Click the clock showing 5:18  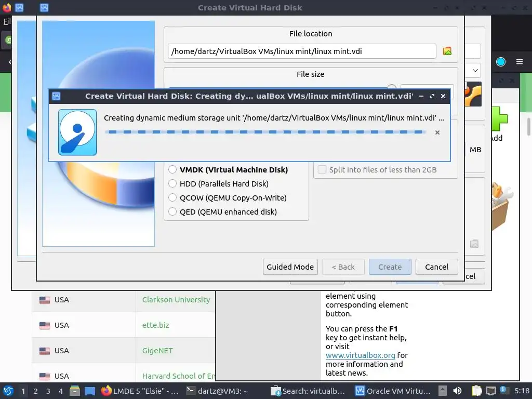pos(522,391)
